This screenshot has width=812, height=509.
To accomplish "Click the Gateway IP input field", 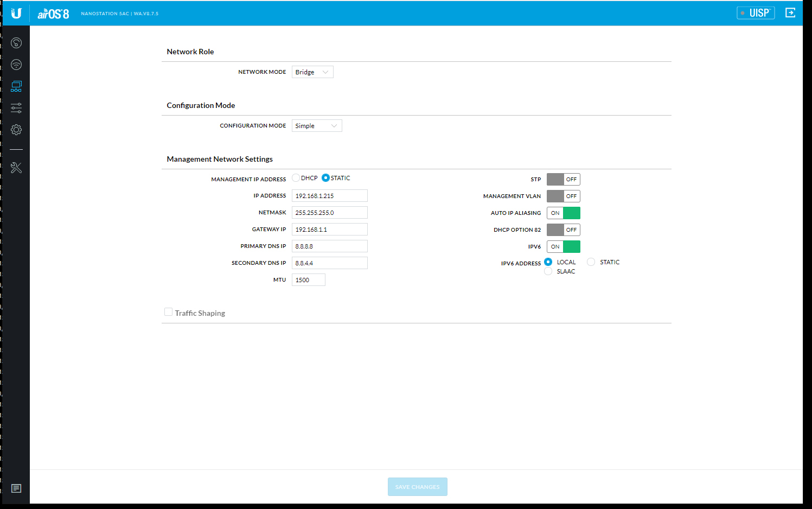I will 329,230.
